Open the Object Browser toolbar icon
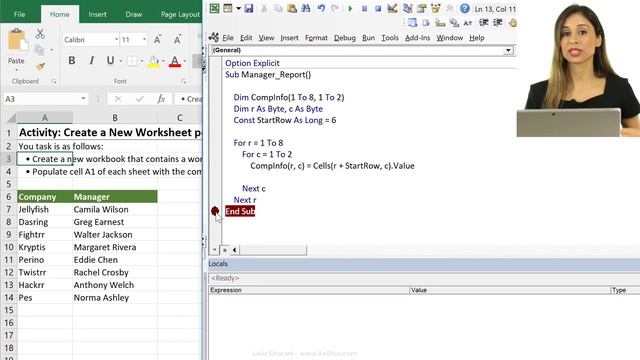 pos(436,8)
